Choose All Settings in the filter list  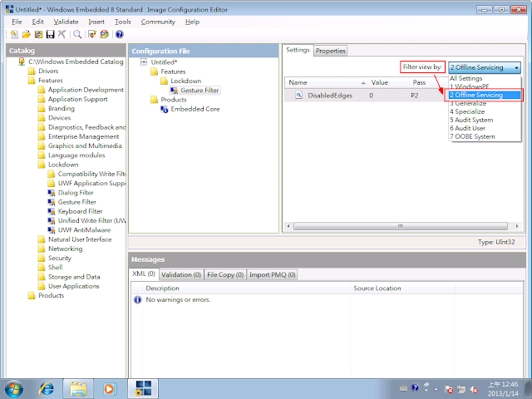(465, 78)
